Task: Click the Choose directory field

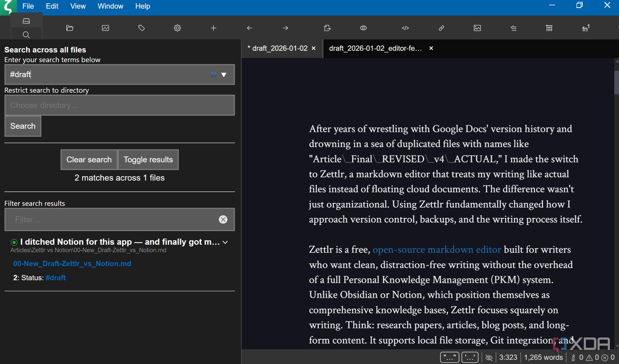Action: pyautogui.click(x=120, y=105)
